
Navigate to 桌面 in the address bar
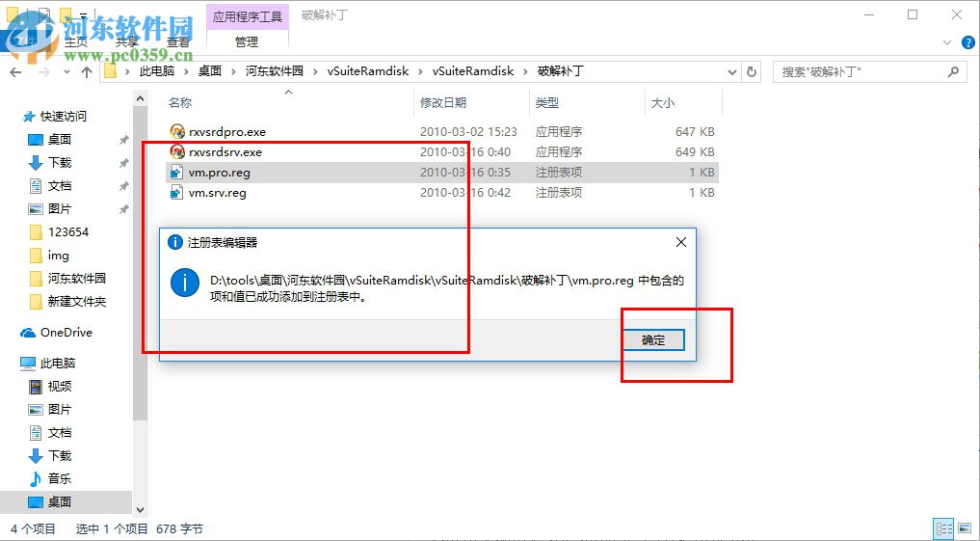click(x=210, y=71)
